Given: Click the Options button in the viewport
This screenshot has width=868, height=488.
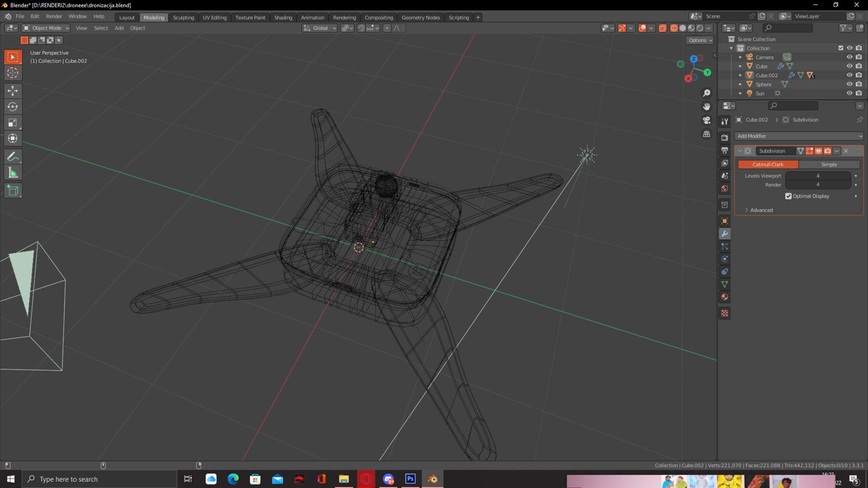Looking at the screenshot, I should click(699, 40).
